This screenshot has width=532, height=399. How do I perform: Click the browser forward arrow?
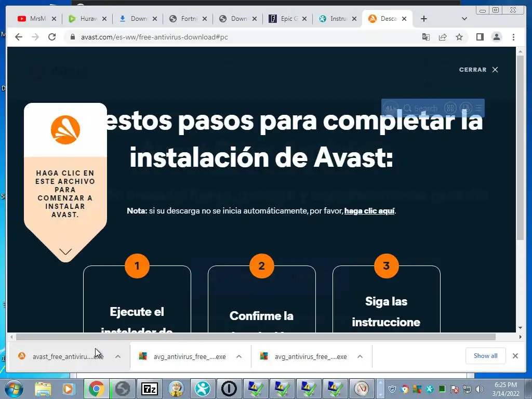tap(35, 37)
